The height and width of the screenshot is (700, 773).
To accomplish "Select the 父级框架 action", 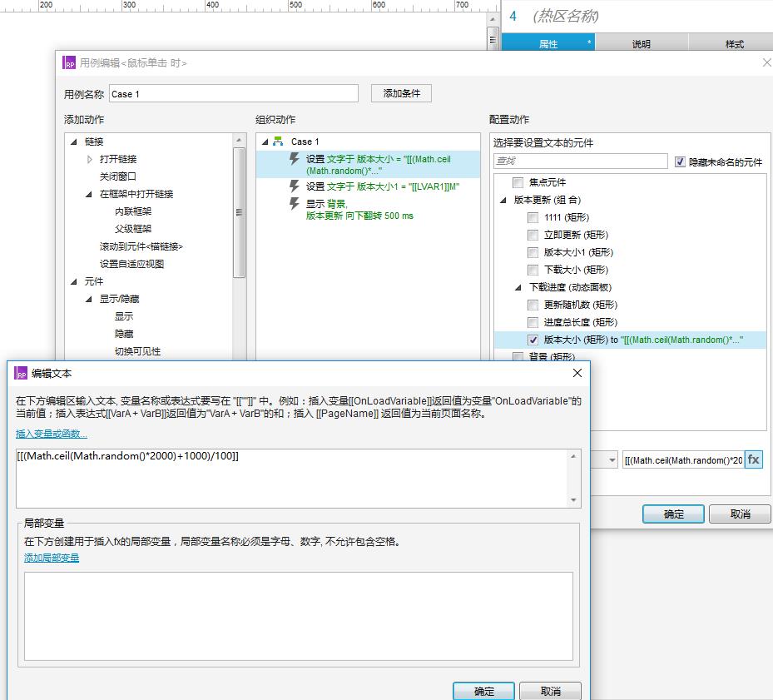I will pos(133,229).
